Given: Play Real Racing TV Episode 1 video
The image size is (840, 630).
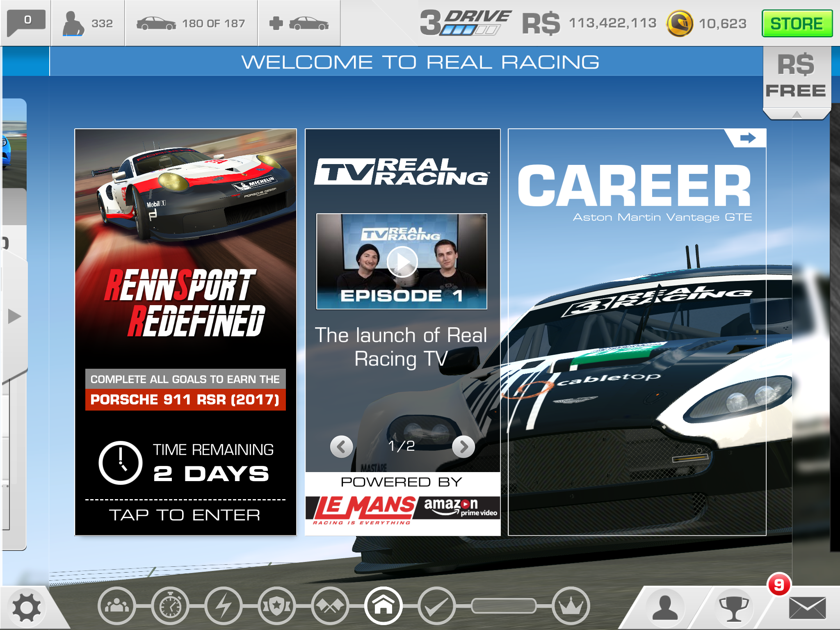Looking at the screenshot, I should 402,261.
